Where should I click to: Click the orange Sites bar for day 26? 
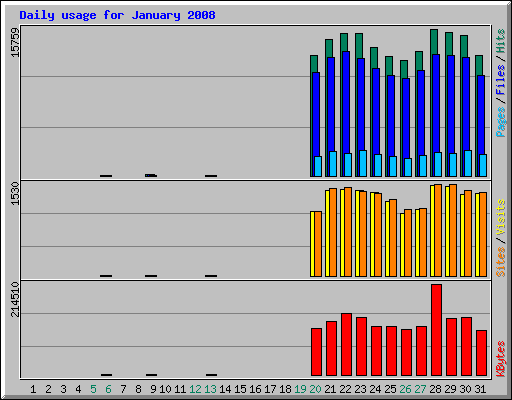[x=408, y=243]
